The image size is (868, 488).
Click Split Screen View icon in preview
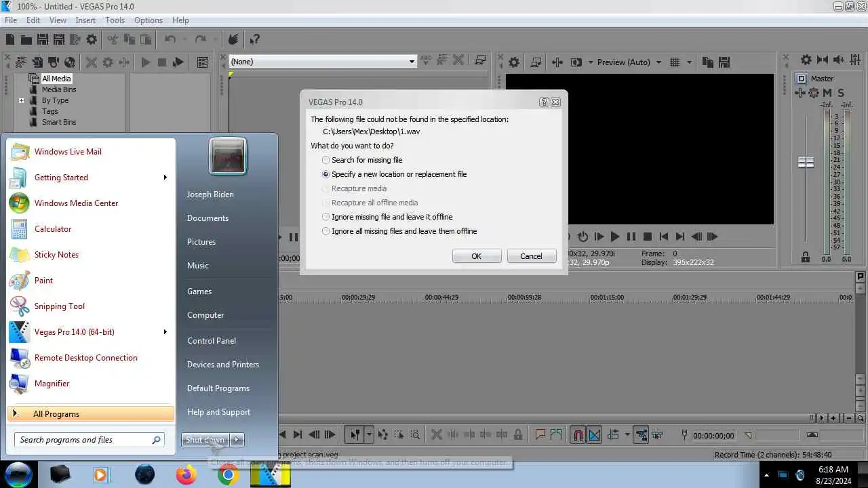click(576, 62)
